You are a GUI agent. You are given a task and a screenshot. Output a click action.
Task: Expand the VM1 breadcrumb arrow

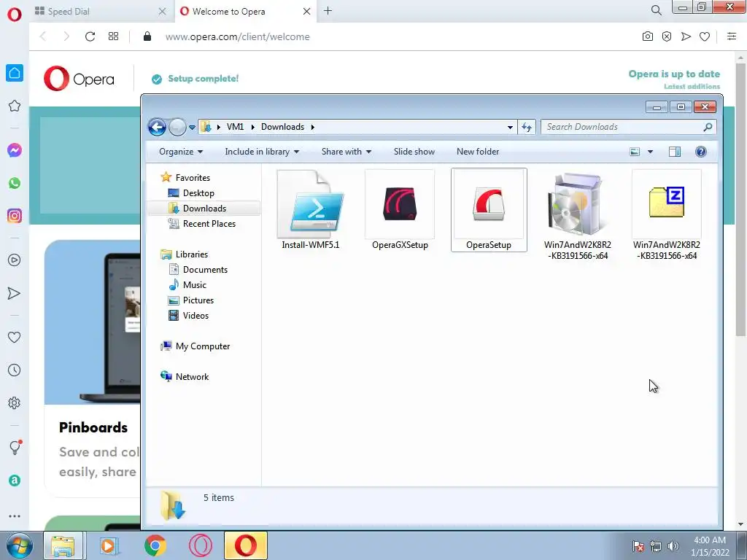click(x=252, y=127)
